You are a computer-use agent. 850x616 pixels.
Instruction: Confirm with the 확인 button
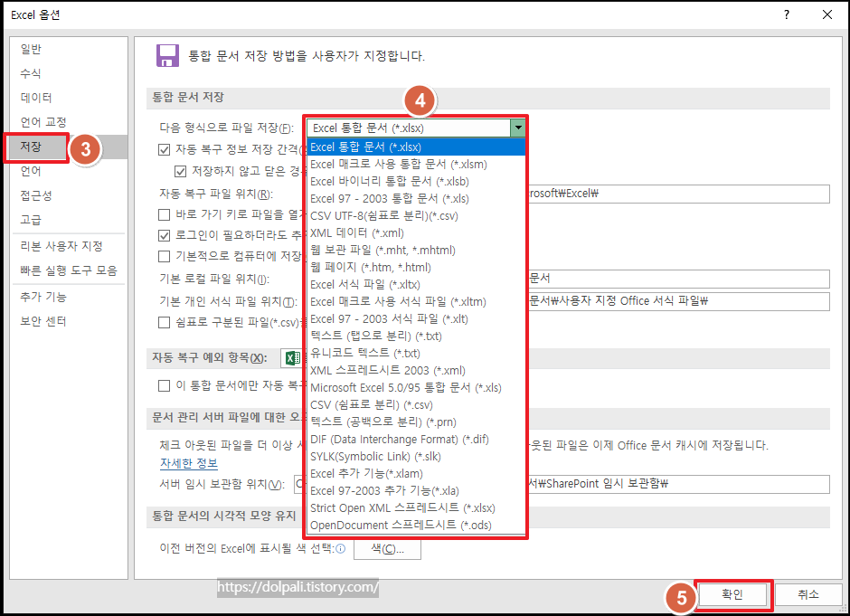pos(732,594)
